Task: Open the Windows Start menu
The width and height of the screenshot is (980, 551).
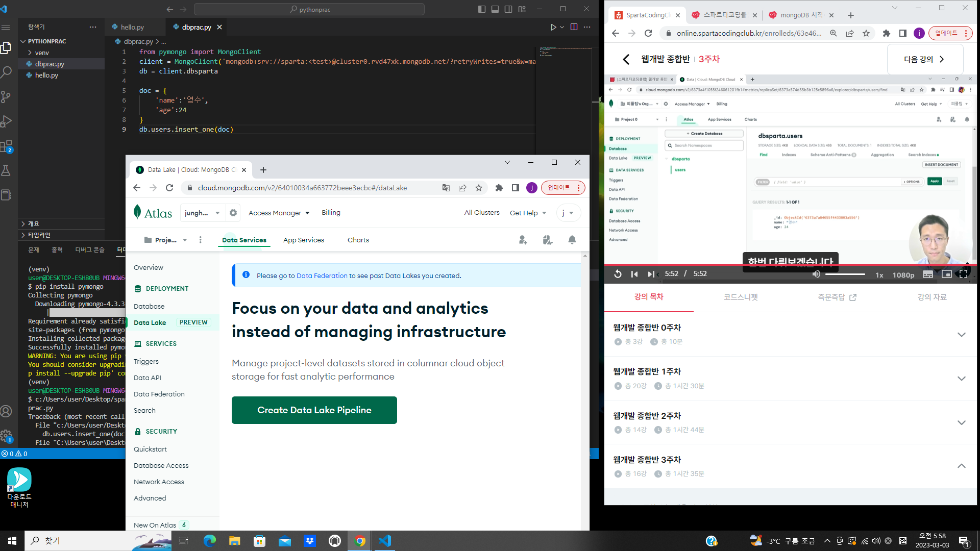Action: click(12, 541)
